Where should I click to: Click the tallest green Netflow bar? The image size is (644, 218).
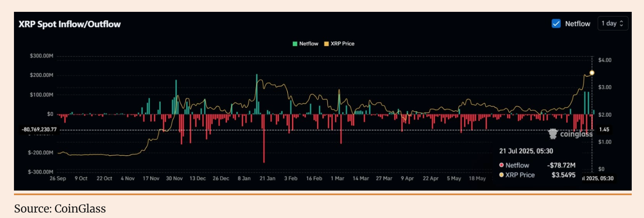[256, 94]
